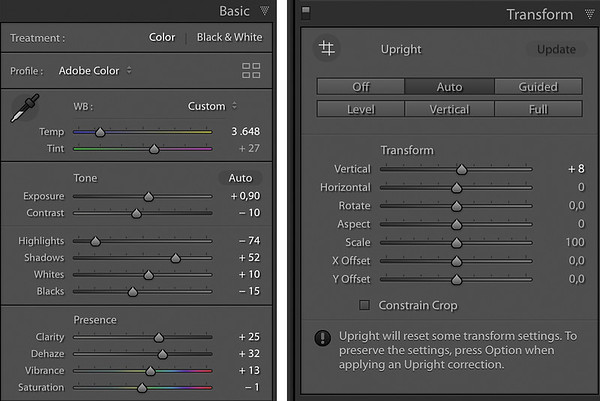Open the profile browser grid icon
This screenshot has height=401, width=600.
251,71
